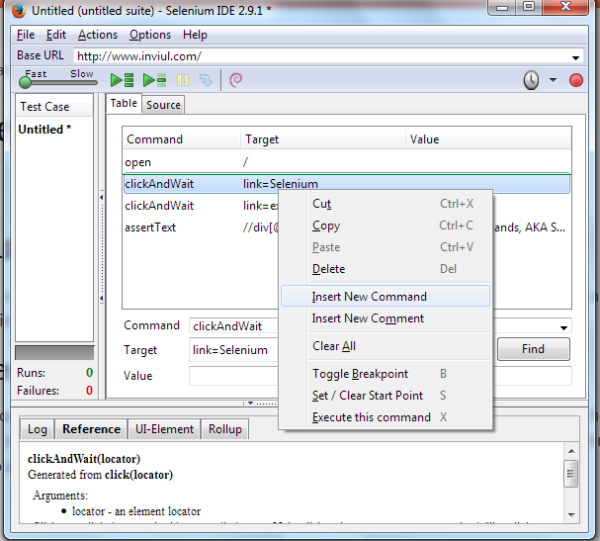Click the Target column header

coord(323,139)
